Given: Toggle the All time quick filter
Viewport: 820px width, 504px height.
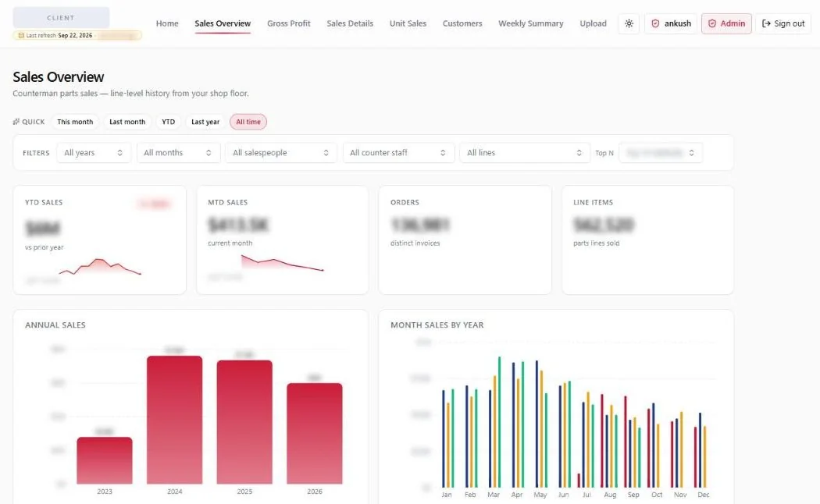Looking at the screenshot, I should coord(248,122).
